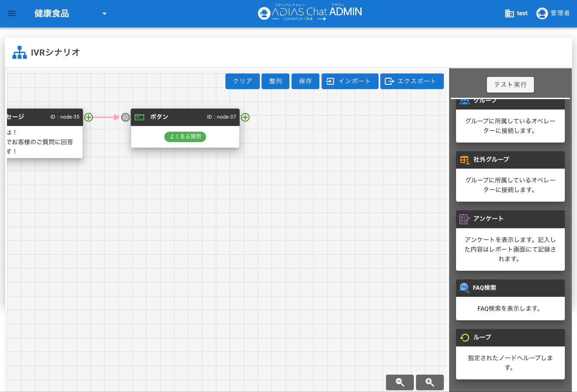The width and height of the screenshot is (577, 392).
Task: Zoom out the scenario canvas
Action: click(x=399, y=382)
